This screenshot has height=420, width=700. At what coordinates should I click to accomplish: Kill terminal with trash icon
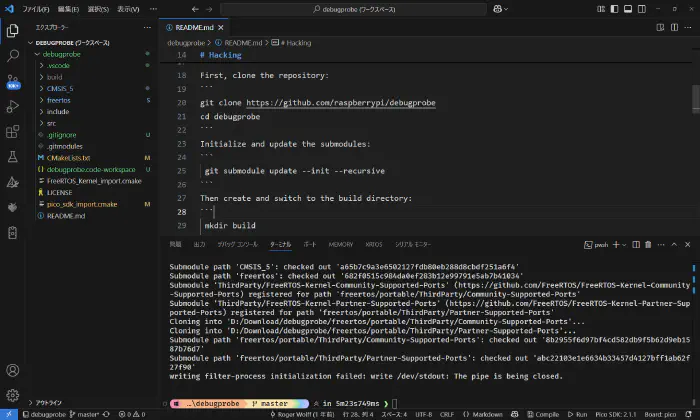pos(648,245)
